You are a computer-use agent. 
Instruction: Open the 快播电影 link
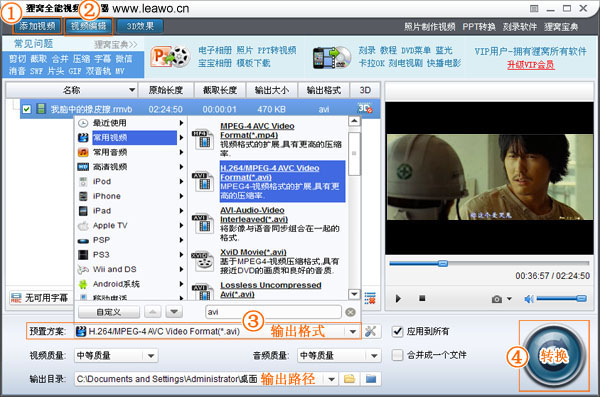[444, 63]
